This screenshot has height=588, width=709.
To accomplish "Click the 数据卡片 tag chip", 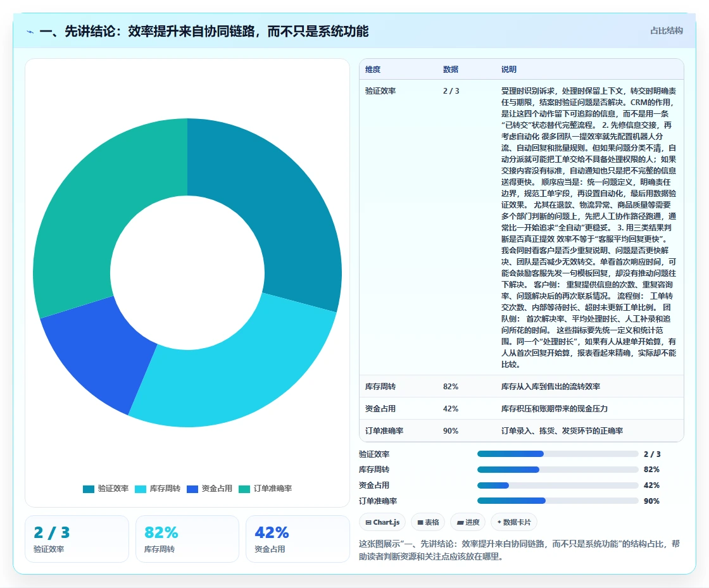I will (x=514, y=522).
